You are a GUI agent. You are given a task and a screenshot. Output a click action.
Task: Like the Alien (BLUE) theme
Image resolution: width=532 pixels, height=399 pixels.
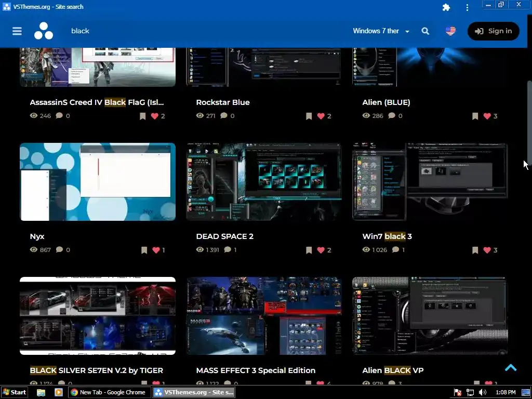pos(487,116)
